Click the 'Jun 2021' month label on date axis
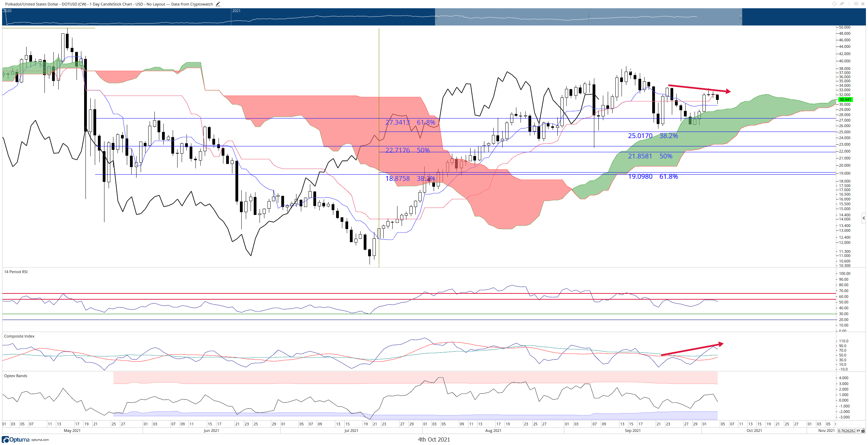The height and width of the screenshot is (445, 868). click(211, 431)
